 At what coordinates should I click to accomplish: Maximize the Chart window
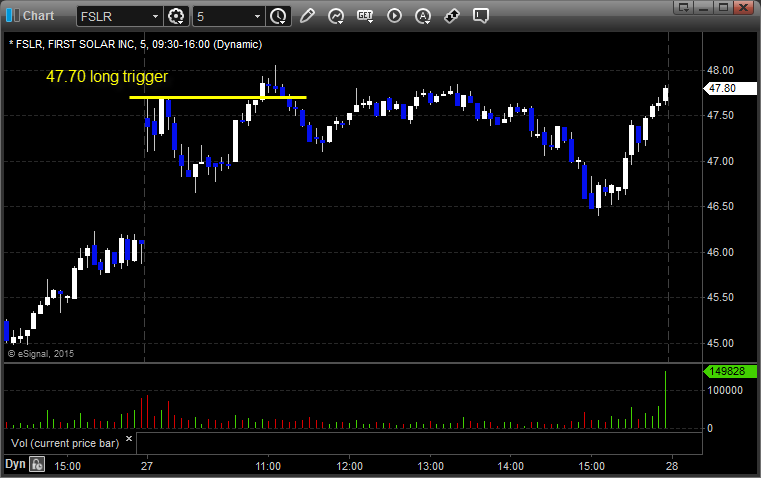(x=724, y=7)
